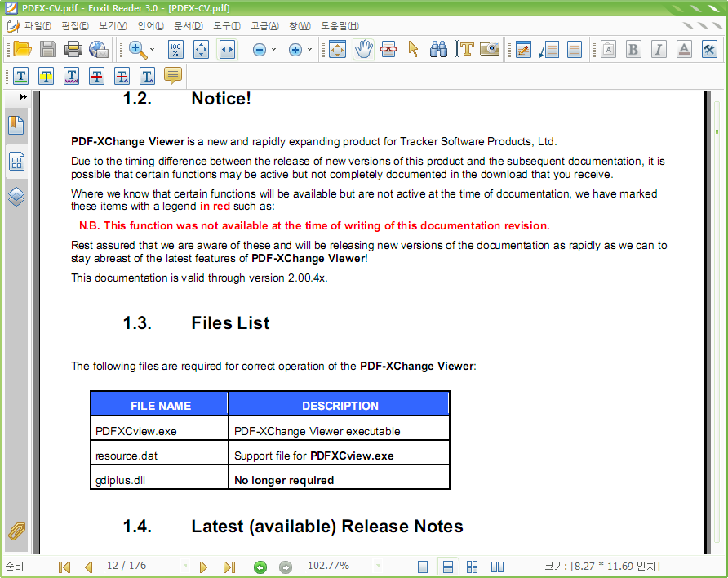Choose Fit Width view icon
Screen dimensions: 728x578
tap(227, 49)
